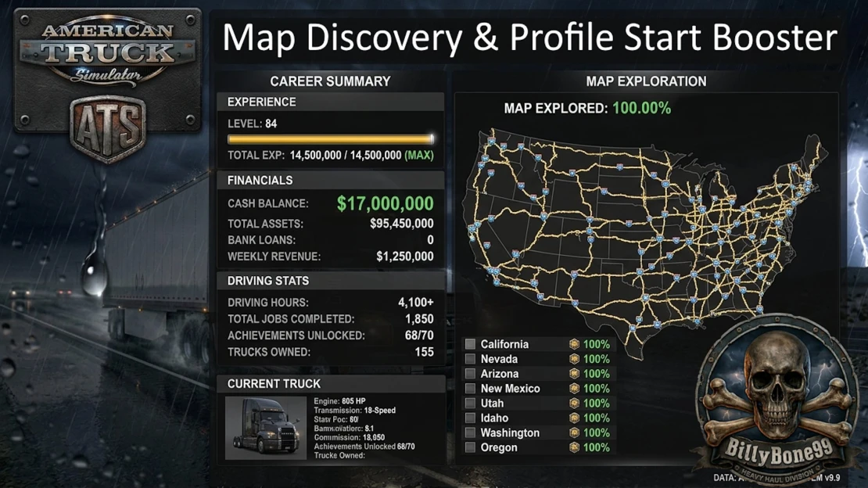The width and height of the screenshot is (868, 488).
Task: Toggle the Utah checkbox
Action: pyautogui.click(x=470, y=404)
